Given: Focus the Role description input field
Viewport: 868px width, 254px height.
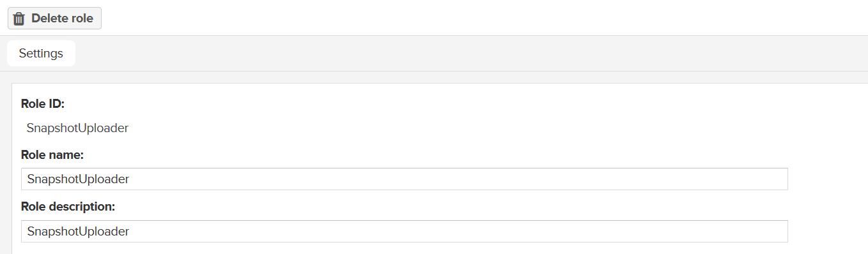Looking at the screenshot, I should pos(404,231).
